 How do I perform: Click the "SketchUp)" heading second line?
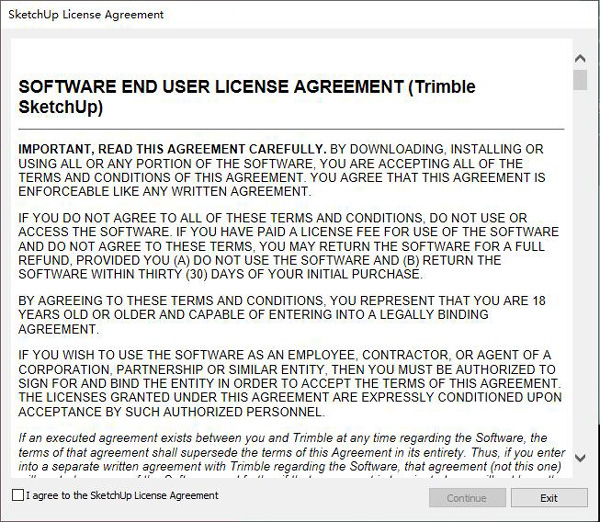click(61, 107)
